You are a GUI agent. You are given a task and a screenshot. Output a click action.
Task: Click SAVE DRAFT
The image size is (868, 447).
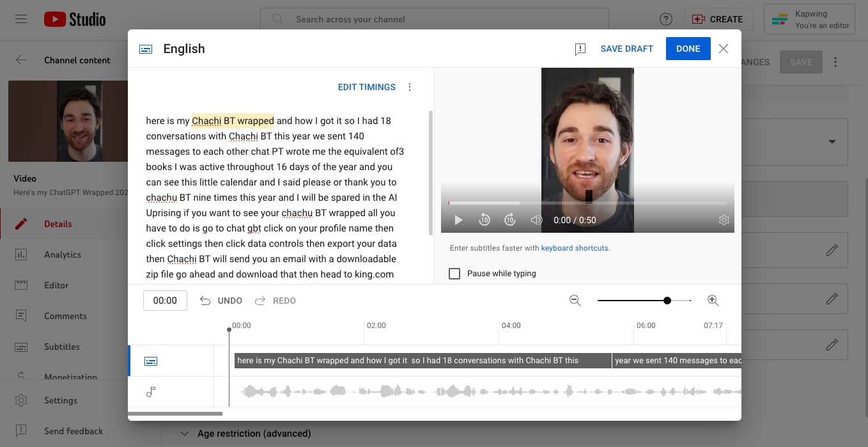(627, 49)
